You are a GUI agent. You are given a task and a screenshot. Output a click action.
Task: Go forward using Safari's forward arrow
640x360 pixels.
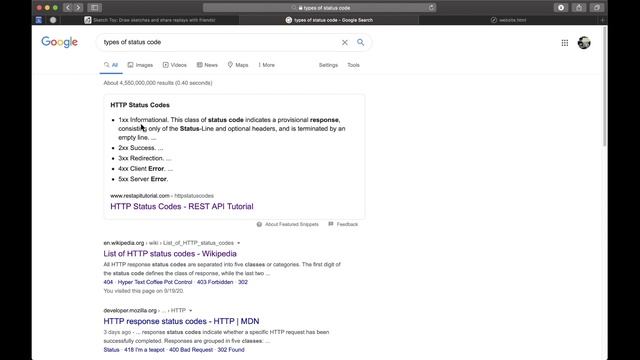(x=78, y=7)
